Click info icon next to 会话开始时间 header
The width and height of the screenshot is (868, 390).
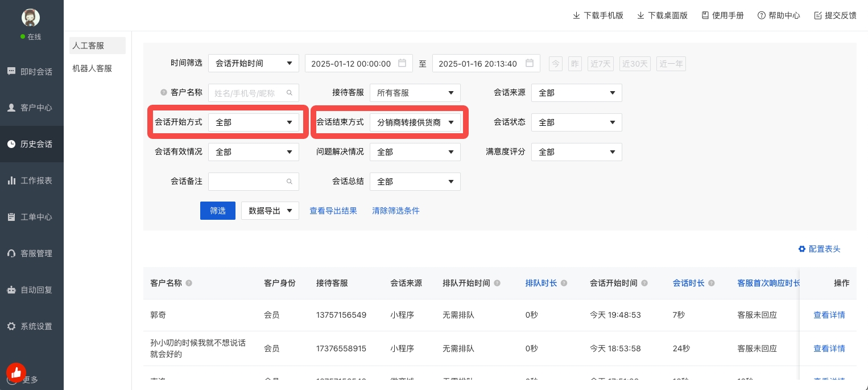click(644, 283)
